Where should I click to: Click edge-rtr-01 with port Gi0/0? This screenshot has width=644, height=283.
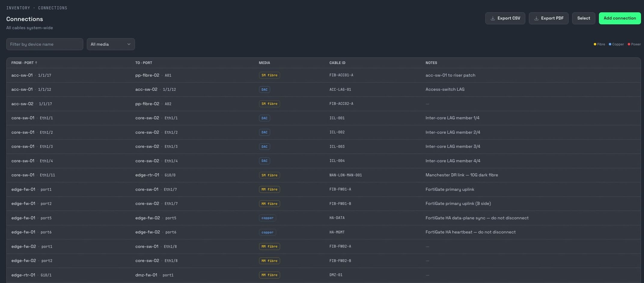coord(147,175)
